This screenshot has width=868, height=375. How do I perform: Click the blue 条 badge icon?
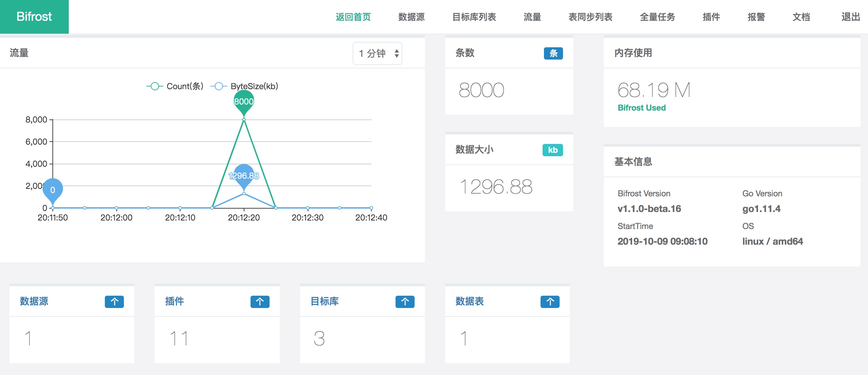[x=553, y=53]
